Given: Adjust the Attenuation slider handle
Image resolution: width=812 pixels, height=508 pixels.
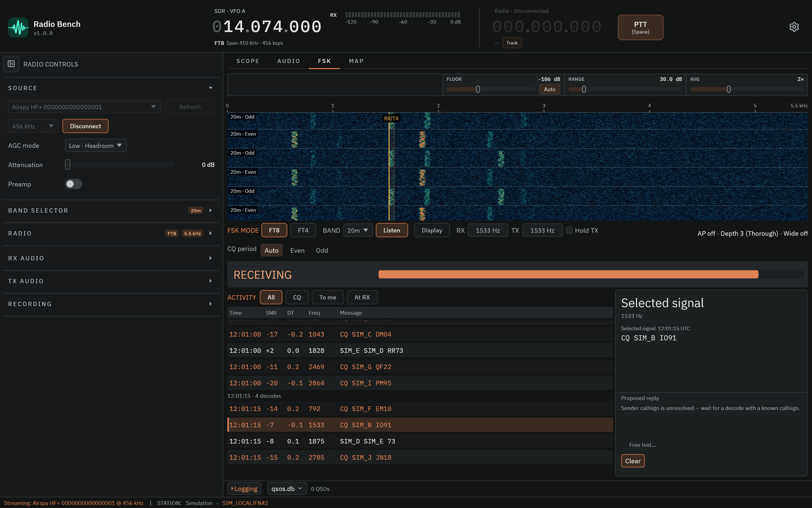Looking at the screenshot, I should tap(67, 165).
